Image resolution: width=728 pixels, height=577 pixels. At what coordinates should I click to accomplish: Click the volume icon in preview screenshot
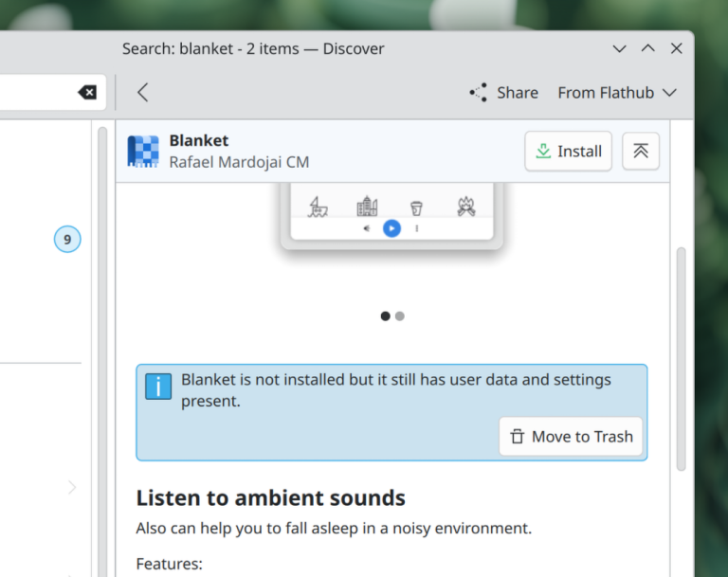coord(366,228)
